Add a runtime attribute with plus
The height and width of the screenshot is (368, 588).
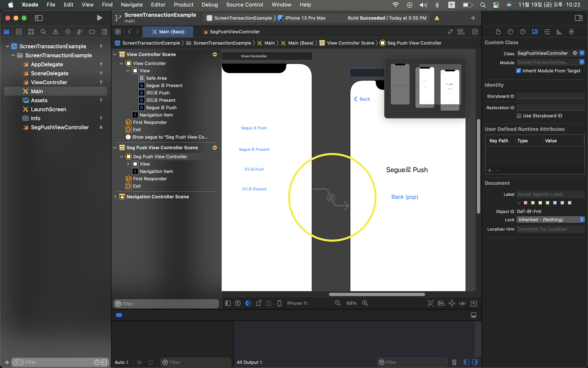[490, 170]
